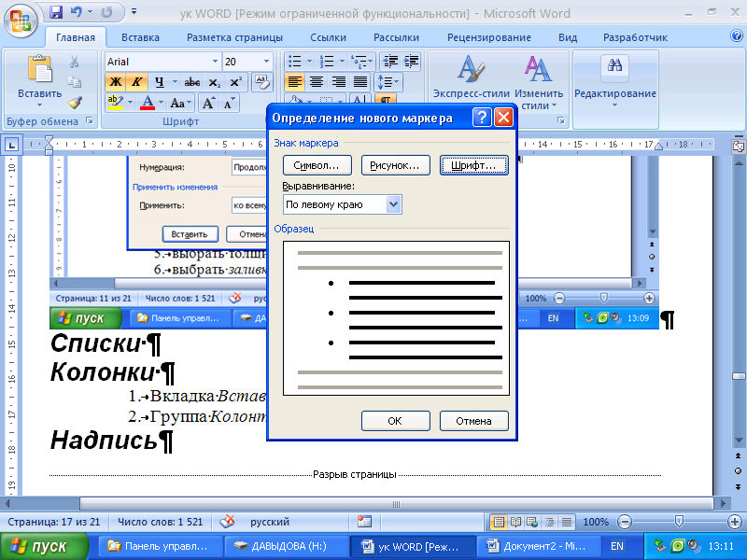Viewport: 747px width, 560px height.
Task: Open the round Office button menu
Action: (x=20, y=21)
